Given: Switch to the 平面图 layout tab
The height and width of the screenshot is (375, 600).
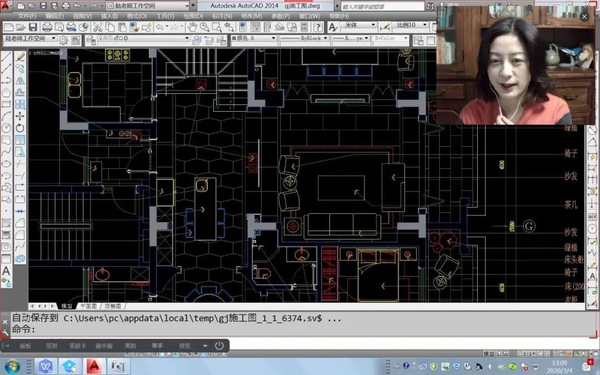Looking at the screenshot, I should [x=88, y=306].
